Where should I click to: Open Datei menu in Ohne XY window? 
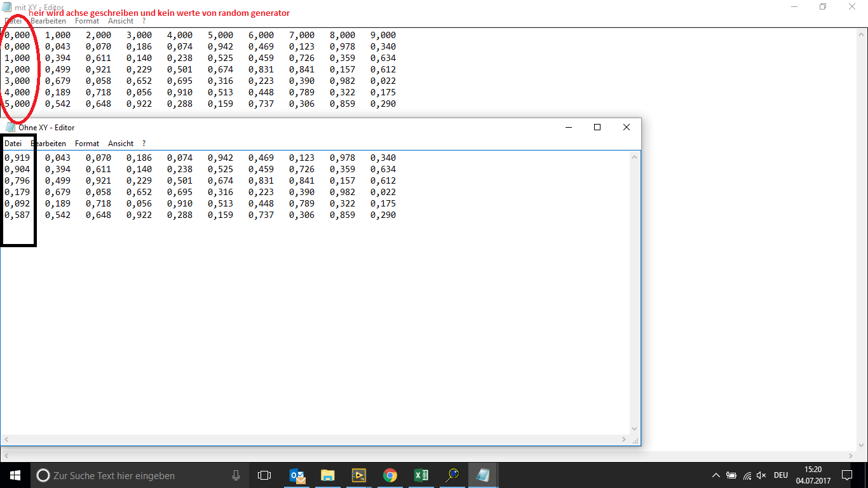pyautogui.click(x=13, y=144)
